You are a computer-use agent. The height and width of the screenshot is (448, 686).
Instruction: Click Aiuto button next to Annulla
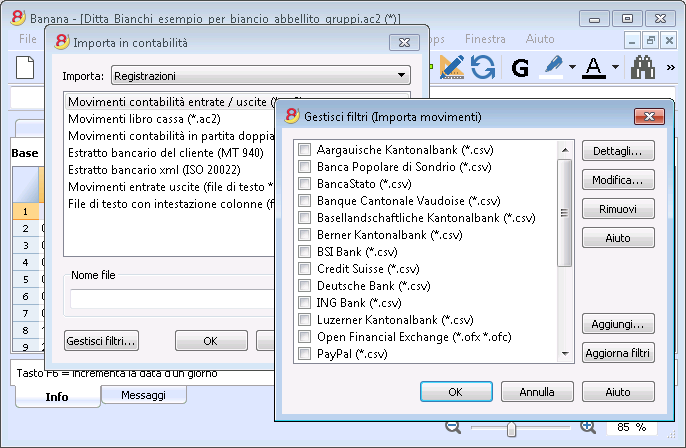[618, 392]
